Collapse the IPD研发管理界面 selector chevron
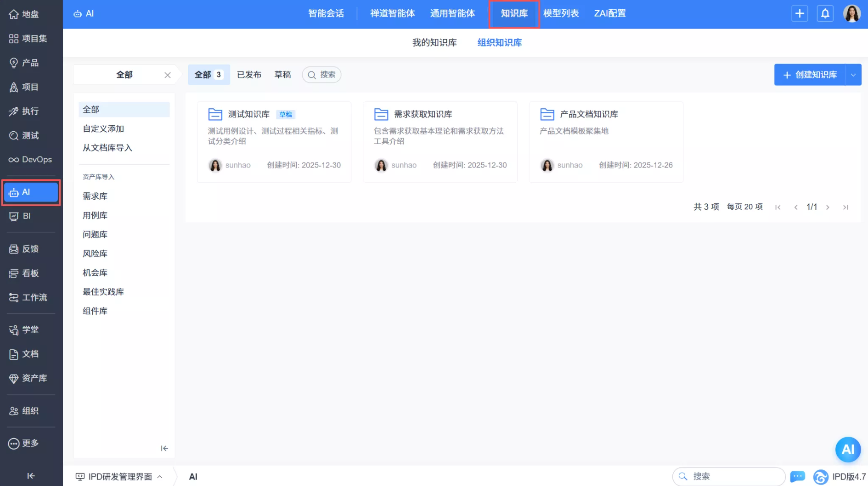 (x=160, y=476)
